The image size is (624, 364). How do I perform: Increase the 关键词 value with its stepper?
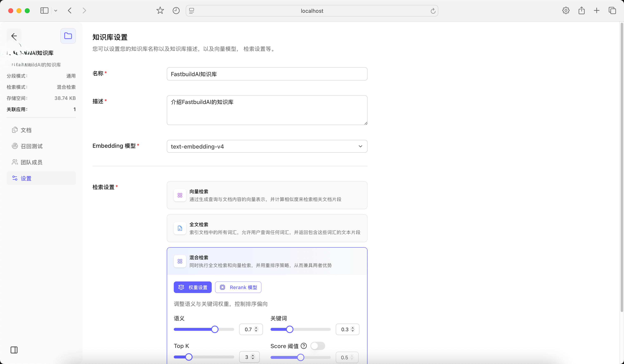coord(353,328)
